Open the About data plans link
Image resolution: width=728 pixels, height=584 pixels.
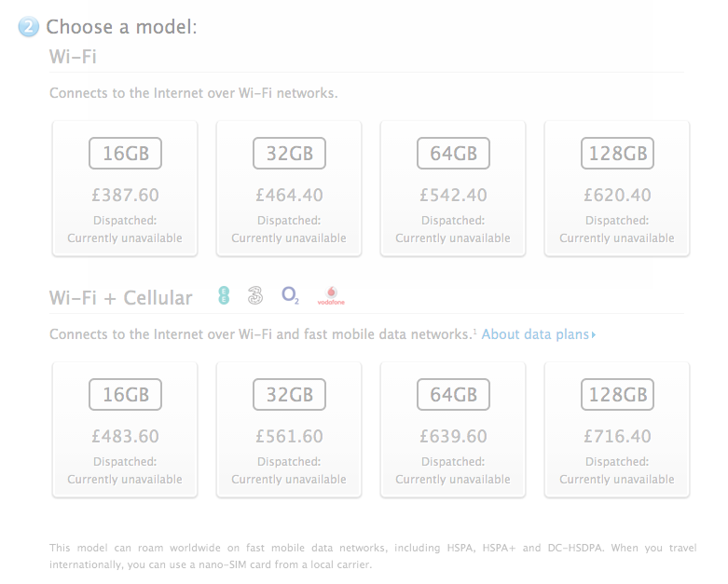(538, 334)
